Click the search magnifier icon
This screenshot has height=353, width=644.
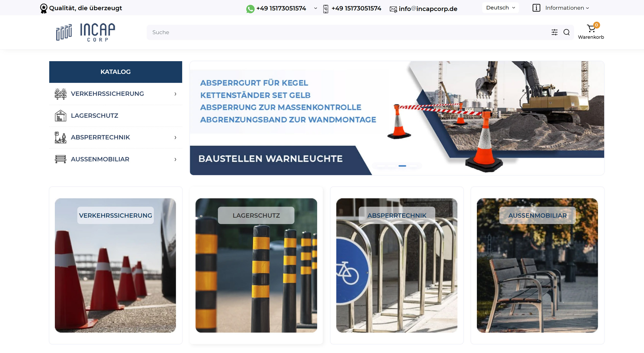click(x=566, y=32)
